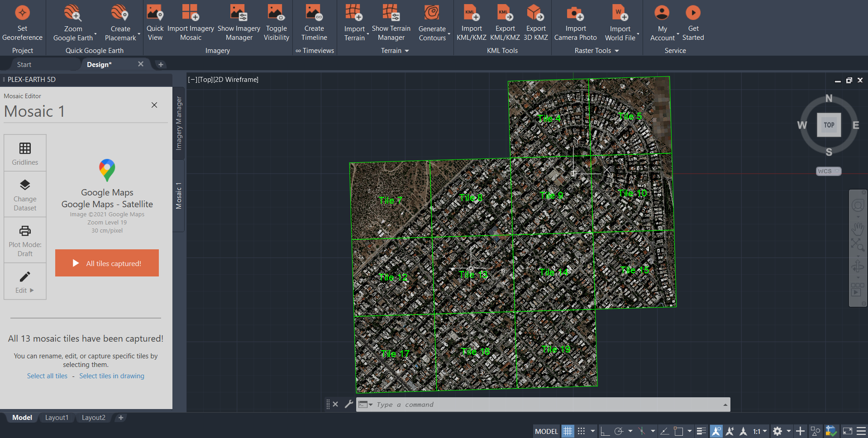Click Change Dataset button
Image resolution: width=868 pixels, height=438 pixels.
pos(25,195)
